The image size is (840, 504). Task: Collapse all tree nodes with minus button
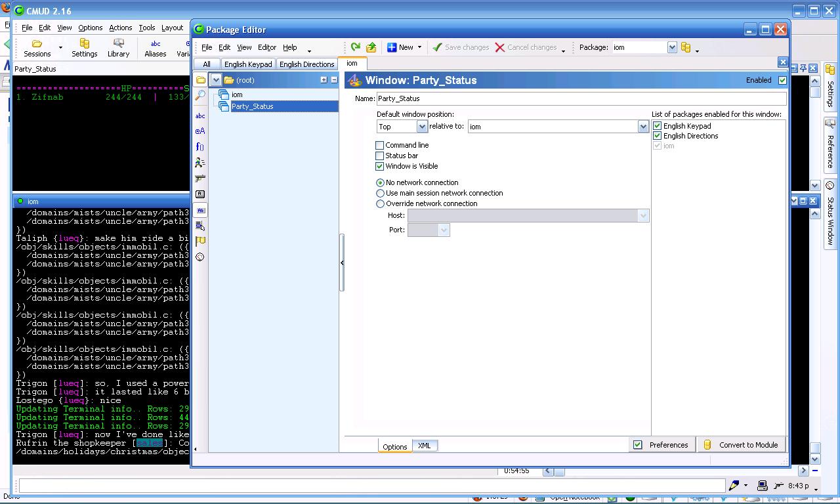333,79
